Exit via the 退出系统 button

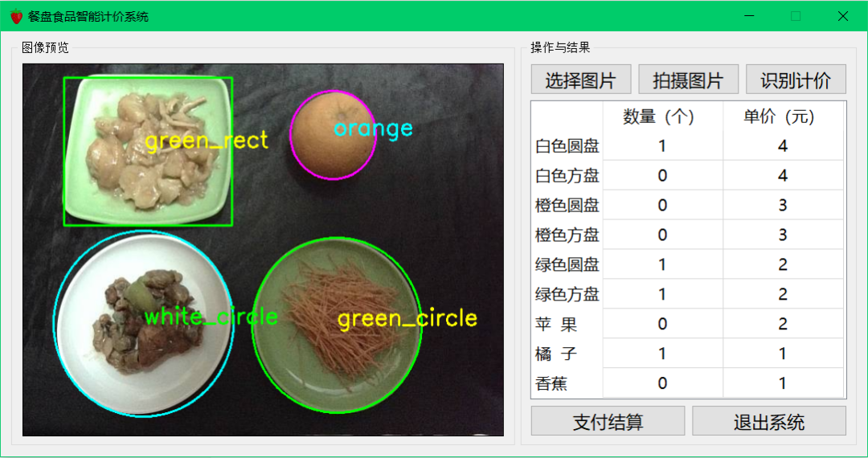pyautogui.click(x=769, y=422)
